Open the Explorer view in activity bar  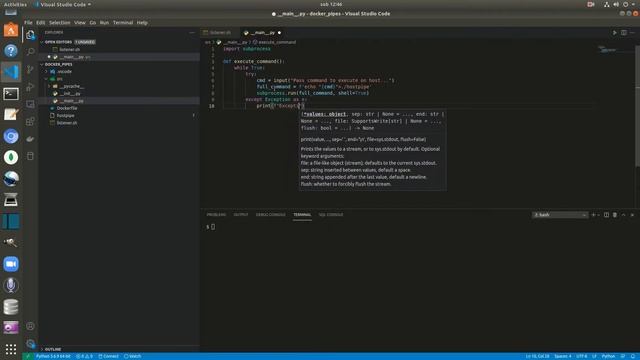click(30, 35)
